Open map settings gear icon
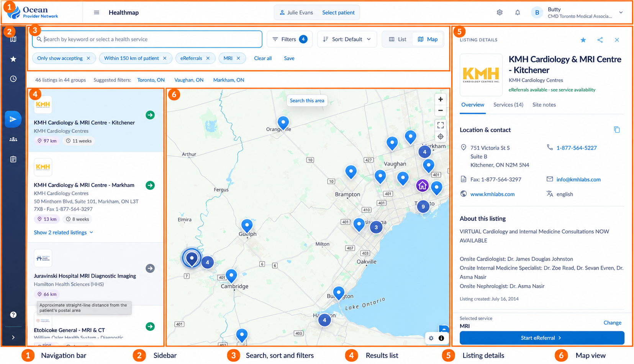The height and width of the screenshot is (364, 634). (x=431, y=338)
